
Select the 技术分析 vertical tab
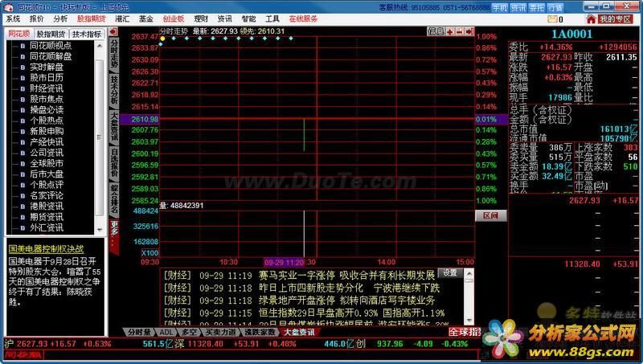click(x=114, y=90)
